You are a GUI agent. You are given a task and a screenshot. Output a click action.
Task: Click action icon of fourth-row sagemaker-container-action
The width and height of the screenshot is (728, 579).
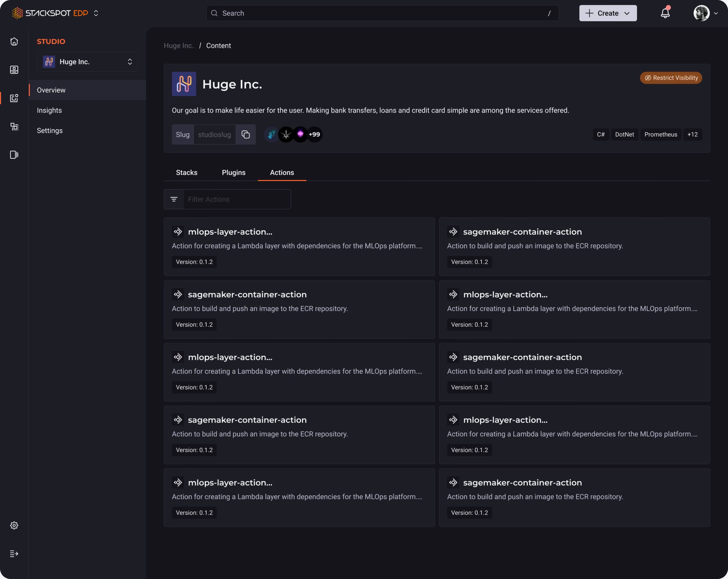[x=178, y=420]
